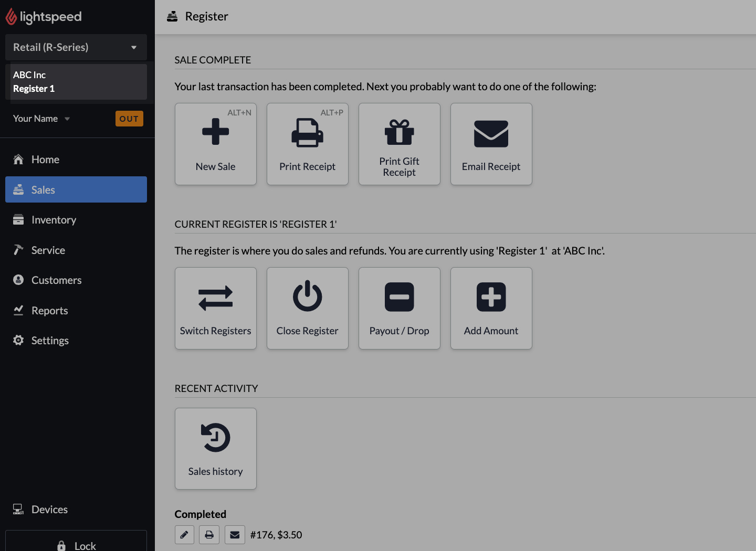Image resolution: width=756 pixels, height=551 pixels.
Task: Open Print Gift Receipt tile
Action: coord(399,144)
